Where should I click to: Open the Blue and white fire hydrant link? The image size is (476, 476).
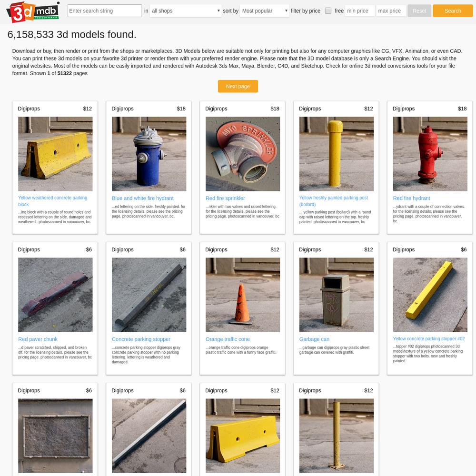tap(143, 198)
